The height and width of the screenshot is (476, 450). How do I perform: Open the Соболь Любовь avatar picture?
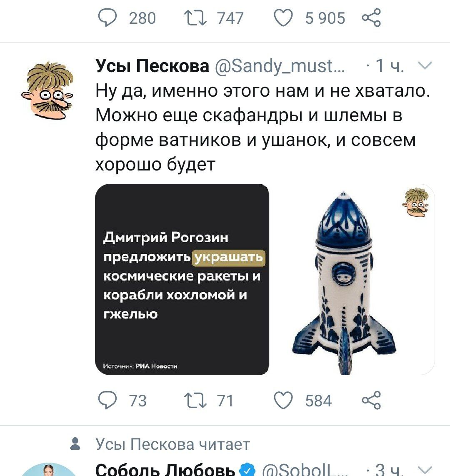[x=47, y=470]
